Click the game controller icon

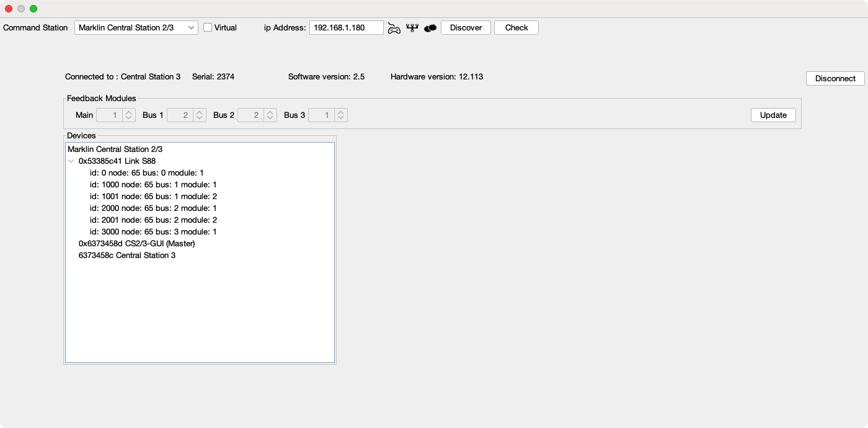point(394,28)
